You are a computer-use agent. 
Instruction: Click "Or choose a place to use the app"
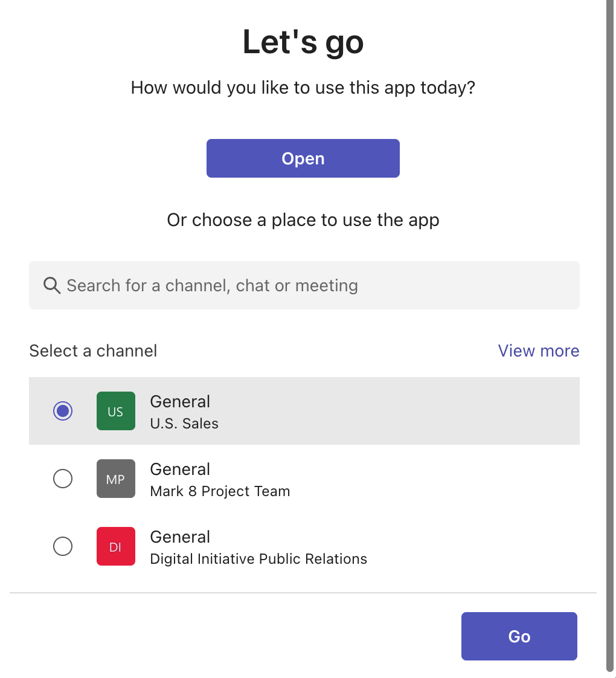coord(303,220)
